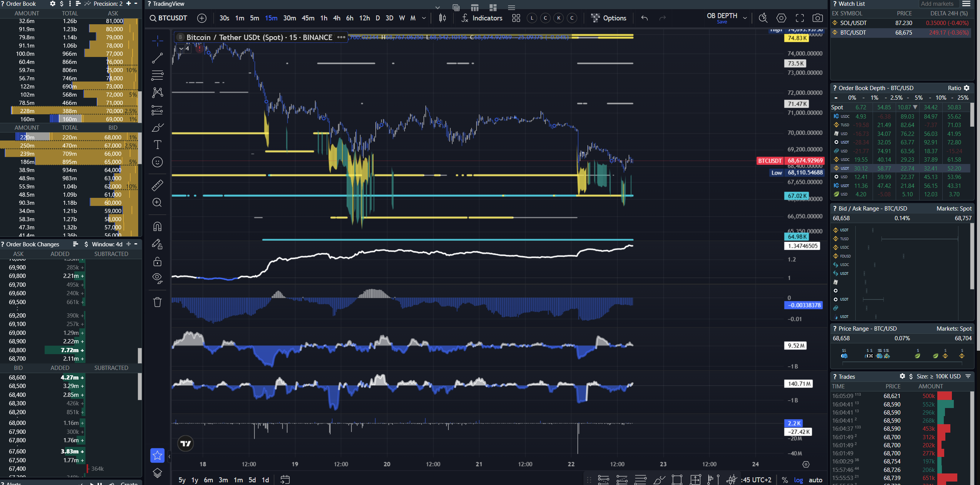
Task: Open the Window: 4d selector
Action: click(x=107, y=244)
